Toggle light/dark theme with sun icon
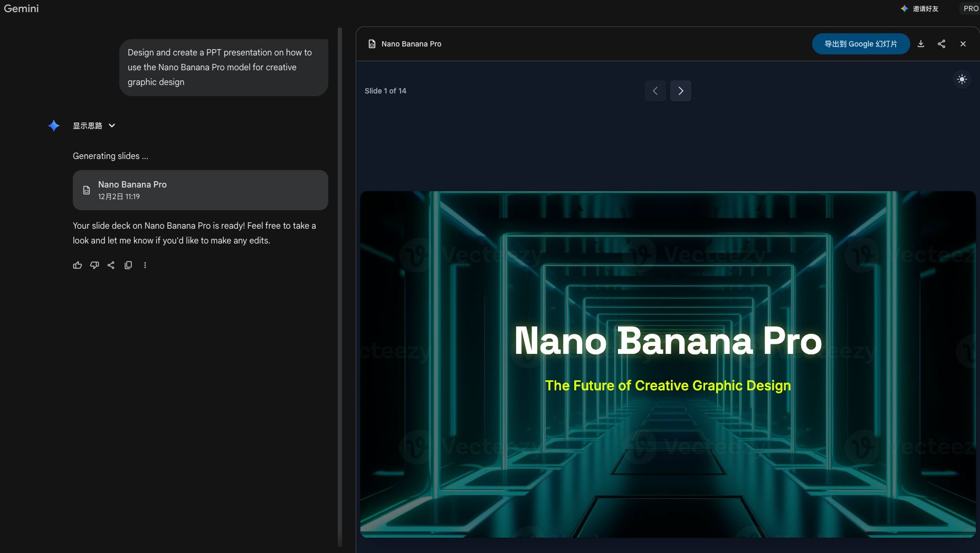This screenshot has height=553, width=980. (962, 79)
